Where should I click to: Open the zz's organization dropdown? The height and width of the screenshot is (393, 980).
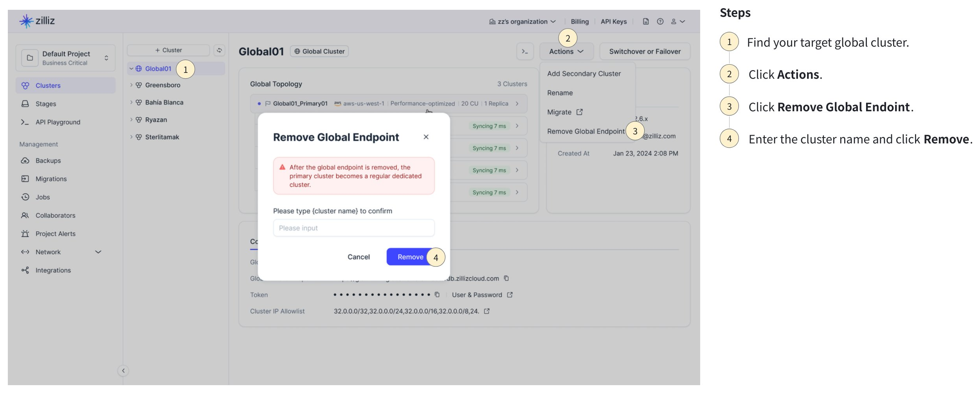click(x=522, y=22)
